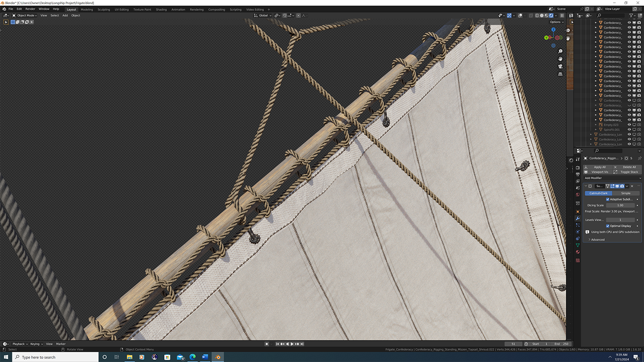
Task: Switch viewport to Material Preview shading
Action: tap(547, 16)
